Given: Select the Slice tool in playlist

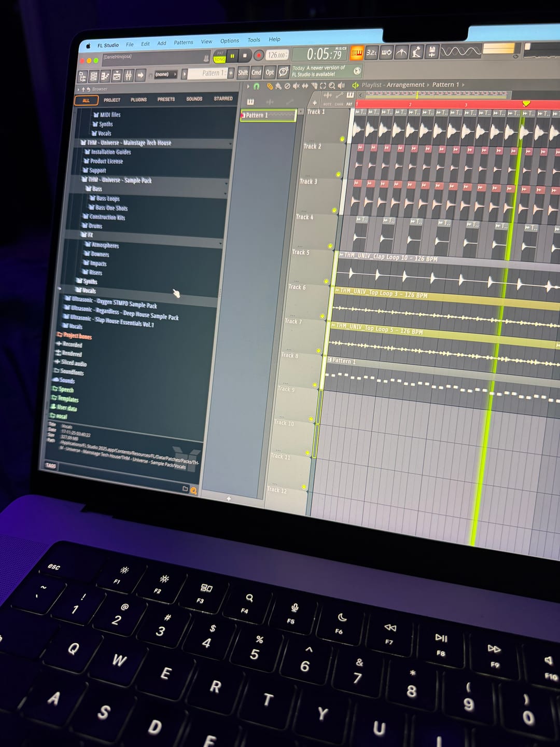Looking at the screenshot, I should tap(314, 86).
